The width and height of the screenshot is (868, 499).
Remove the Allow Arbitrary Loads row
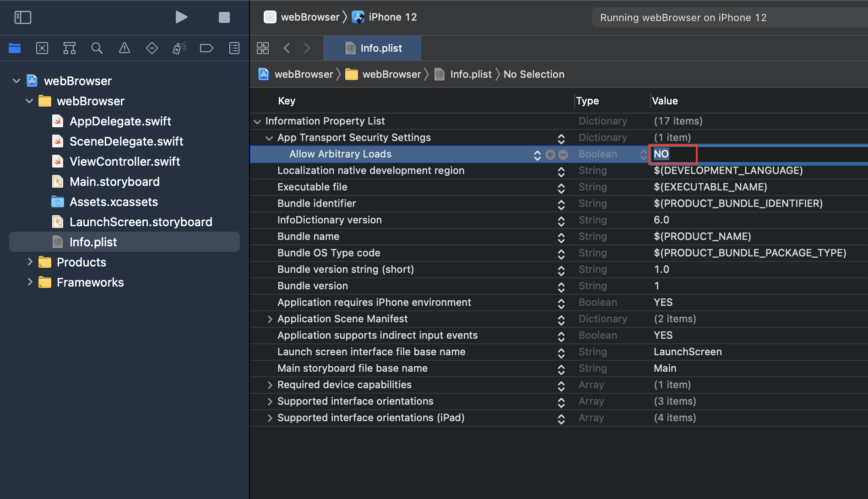[563, 155]
